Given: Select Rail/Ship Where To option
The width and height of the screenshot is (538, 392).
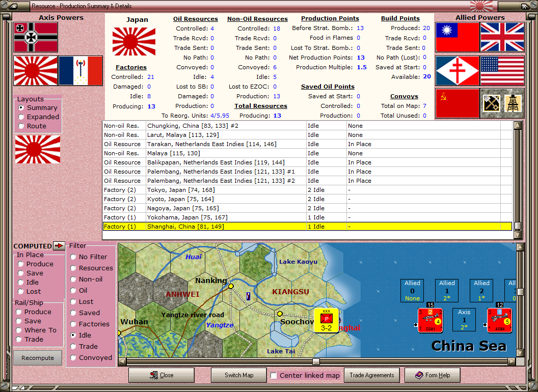Looking at the screenshot, I should coord(18,330).
